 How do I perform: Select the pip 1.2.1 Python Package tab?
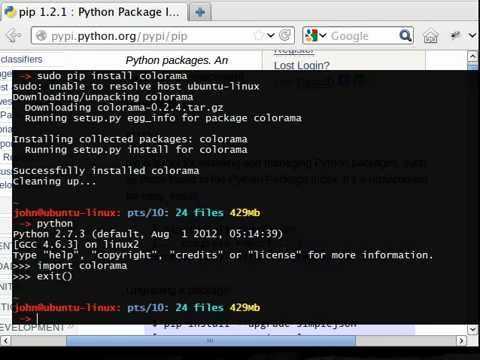tap(94, 12)
